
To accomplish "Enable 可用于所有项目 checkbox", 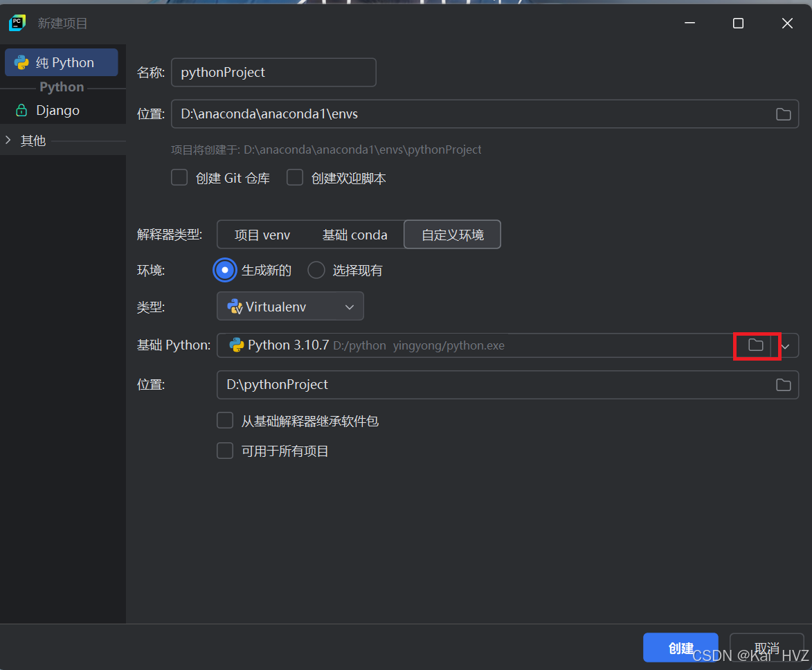I will tap(225, 451).
